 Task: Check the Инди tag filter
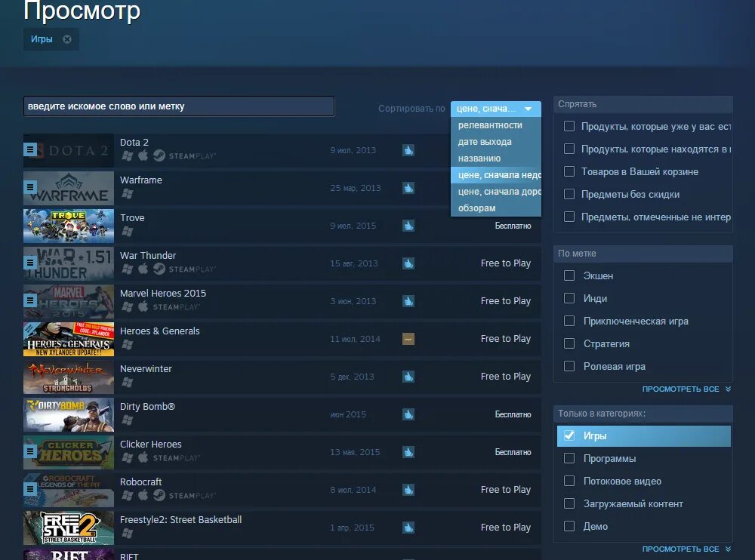[569, 298]
